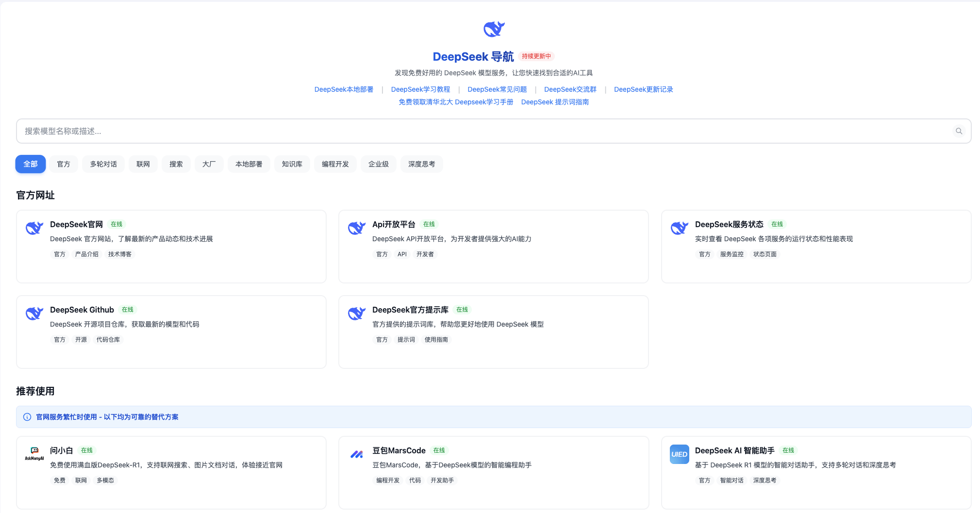
Task: Click the AskManyAI icon on 问小白 card
Action: click(x=34, y=454)
